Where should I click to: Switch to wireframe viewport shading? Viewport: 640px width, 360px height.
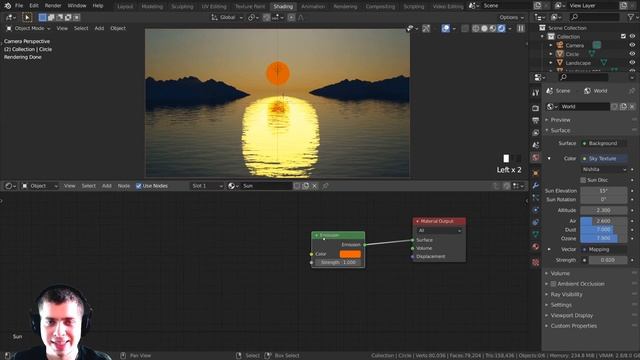(x=476, y=28)
